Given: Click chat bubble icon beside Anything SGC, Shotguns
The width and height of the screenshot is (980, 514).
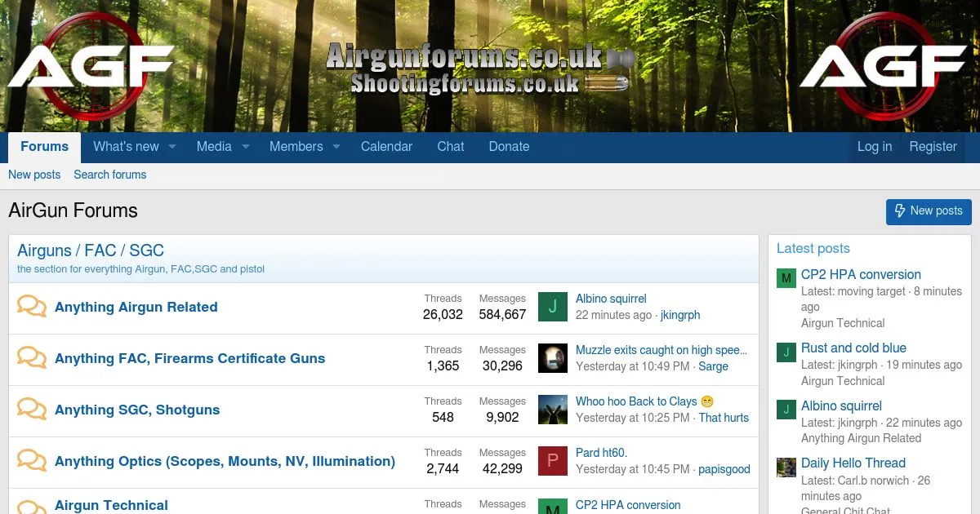Looking at the screenshot, I should [32, 410].
